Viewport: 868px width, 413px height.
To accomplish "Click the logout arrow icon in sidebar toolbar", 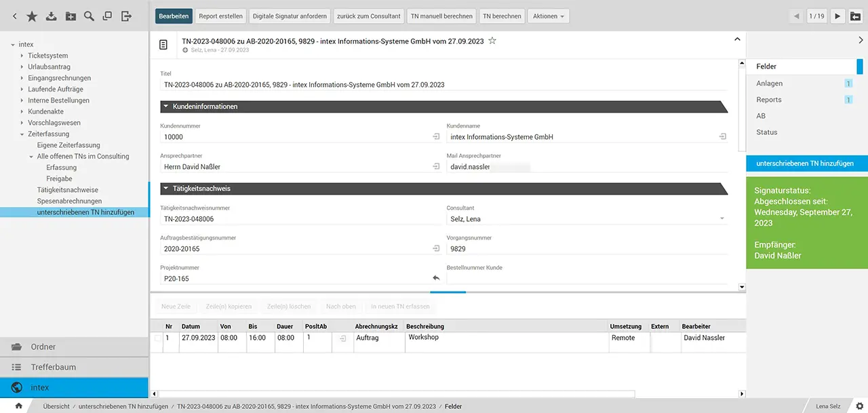I will [126, 16].
